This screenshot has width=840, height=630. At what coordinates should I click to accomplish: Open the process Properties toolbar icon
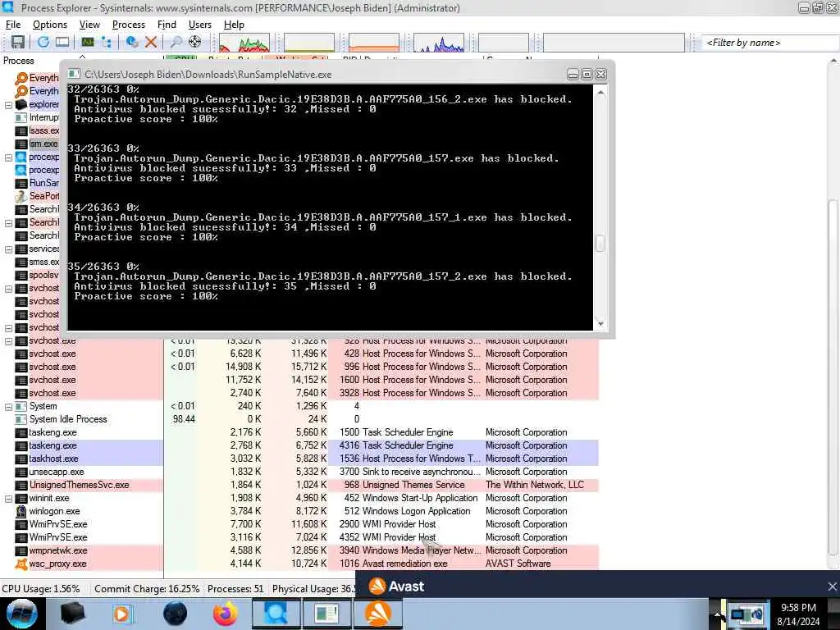132,42
